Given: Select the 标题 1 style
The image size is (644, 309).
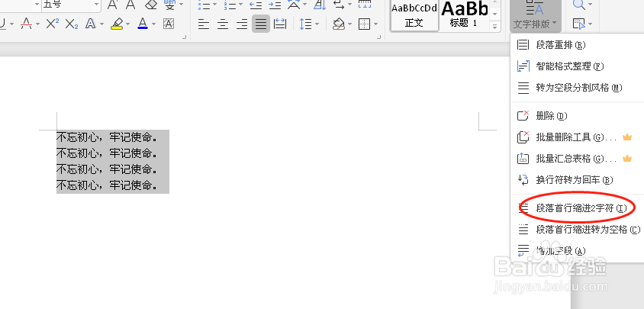Looking at the screenshot, I should 464,15.
